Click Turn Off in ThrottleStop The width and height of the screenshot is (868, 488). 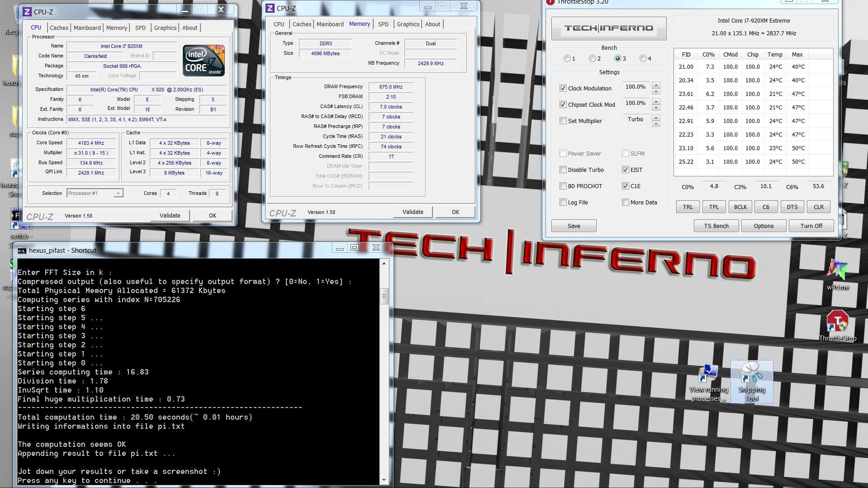[x=811, y=226]
